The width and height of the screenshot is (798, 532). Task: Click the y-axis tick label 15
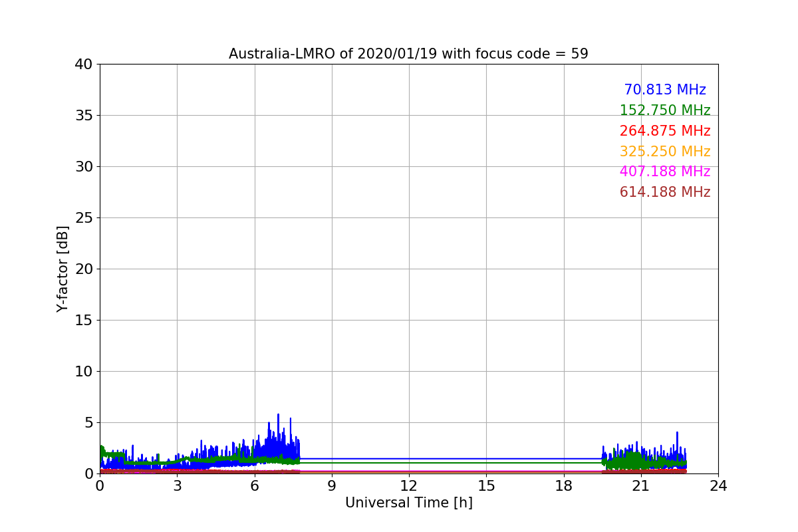(83, 321)
